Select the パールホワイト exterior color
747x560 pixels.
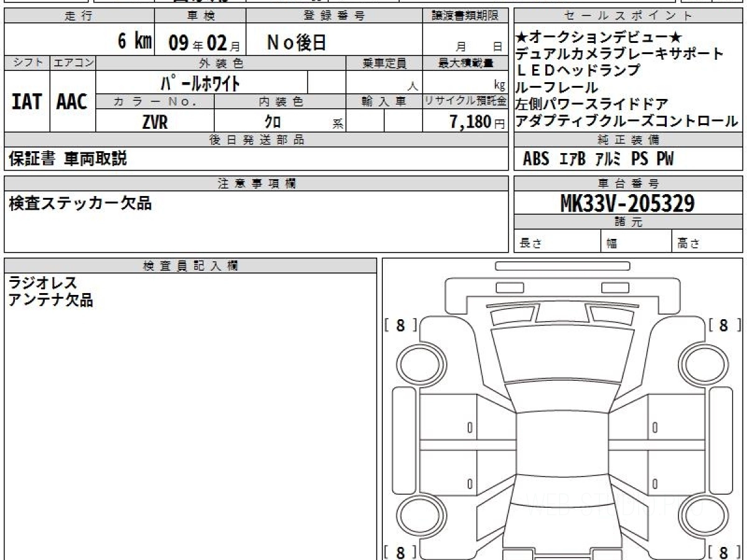click(x=200, y=82)
